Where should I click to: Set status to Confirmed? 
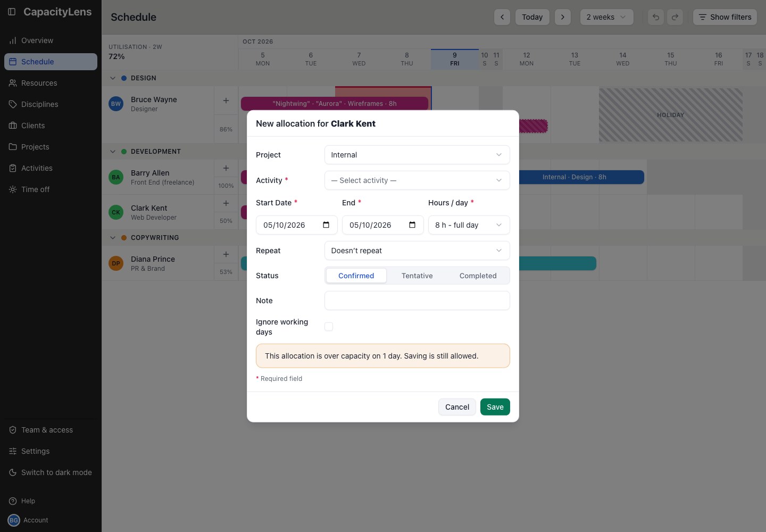[356, 276]
